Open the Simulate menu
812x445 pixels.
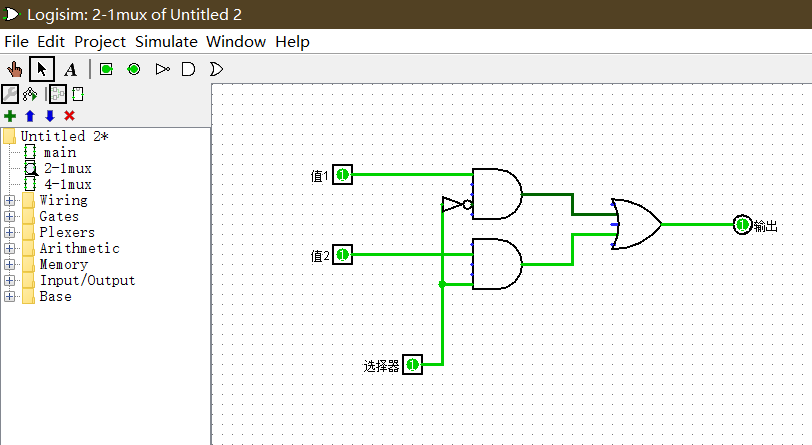(x=166, y=41)
